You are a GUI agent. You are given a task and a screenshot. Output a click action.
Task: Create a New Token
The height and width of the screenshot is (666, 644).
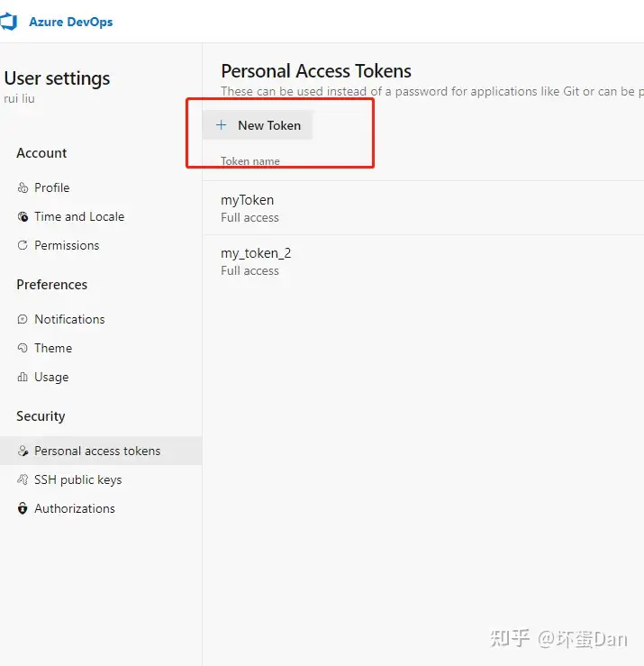pyautogui.click(x=258, y=125)
